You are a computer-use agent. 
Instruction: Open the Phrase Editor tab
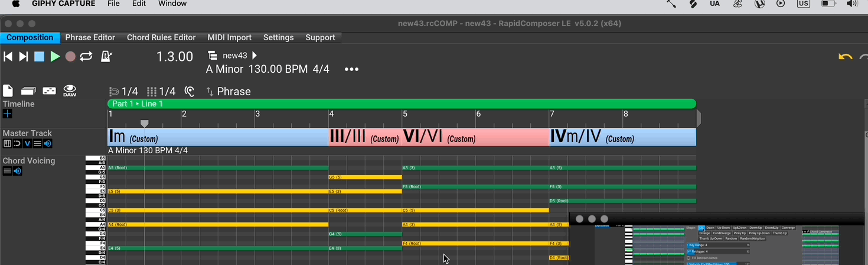pyautogui.click(x=90, y=37)
